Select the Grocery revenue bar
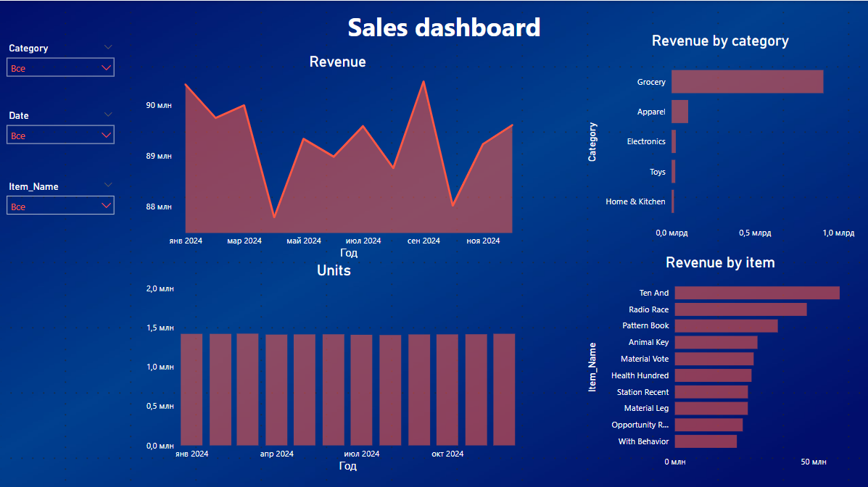 click(748, 81)
